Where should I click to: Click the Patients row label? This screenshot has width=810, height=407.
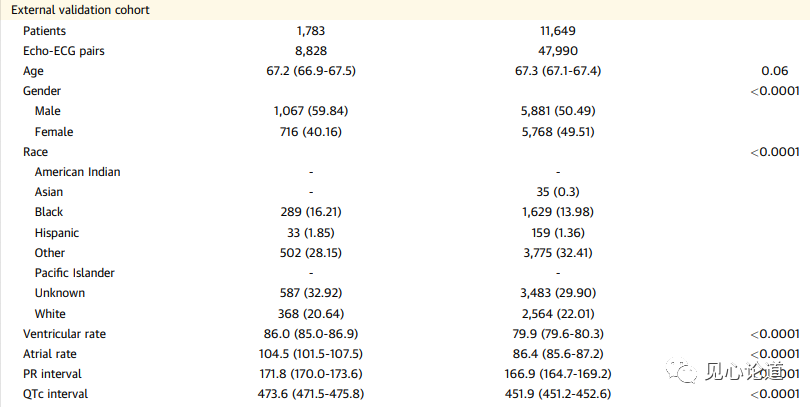[44, 31]
